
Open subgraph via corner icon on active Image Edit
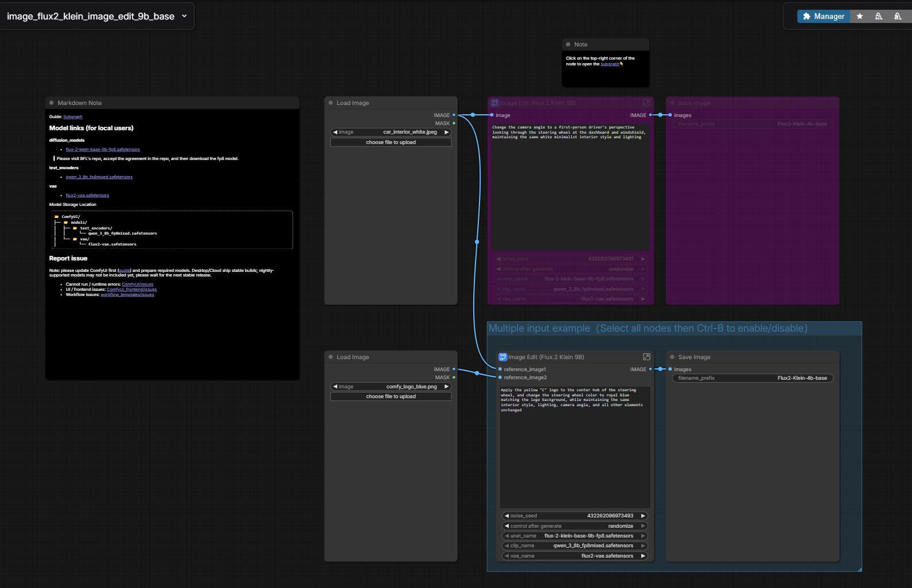click(646, 357)
